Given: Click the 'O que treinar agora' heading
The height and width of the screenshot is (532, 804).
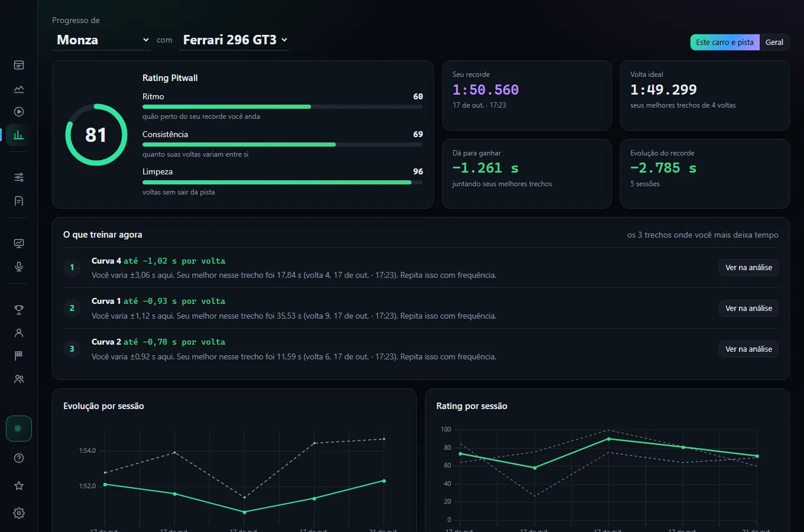Looking at the screenshot, I should click(103, 235).
